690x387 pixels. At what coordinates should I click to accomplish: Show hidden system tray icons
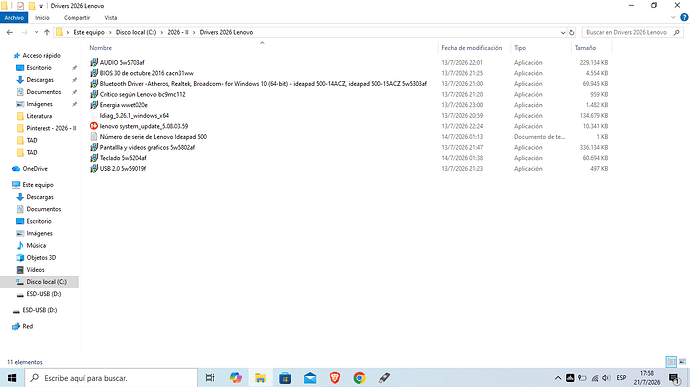[558, 378]
